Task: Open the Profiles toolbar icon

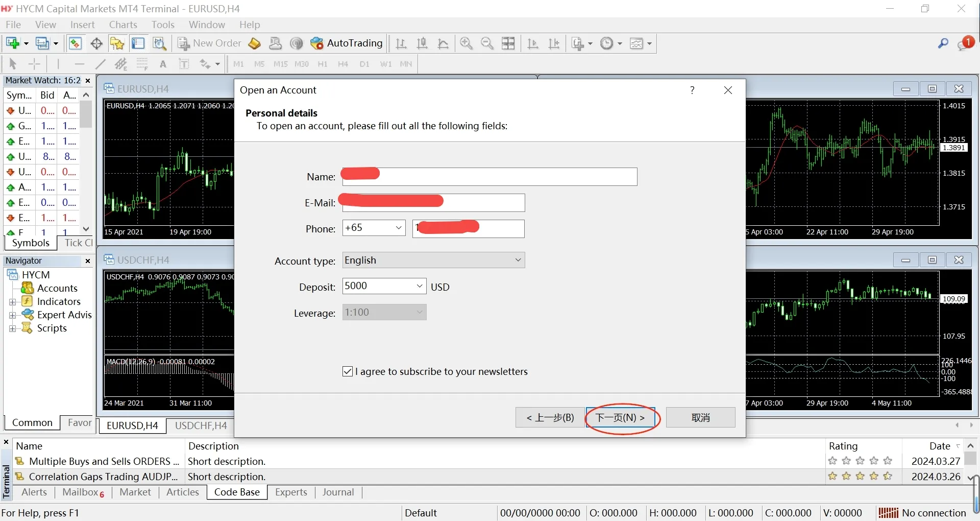Action: coord(43,43)
